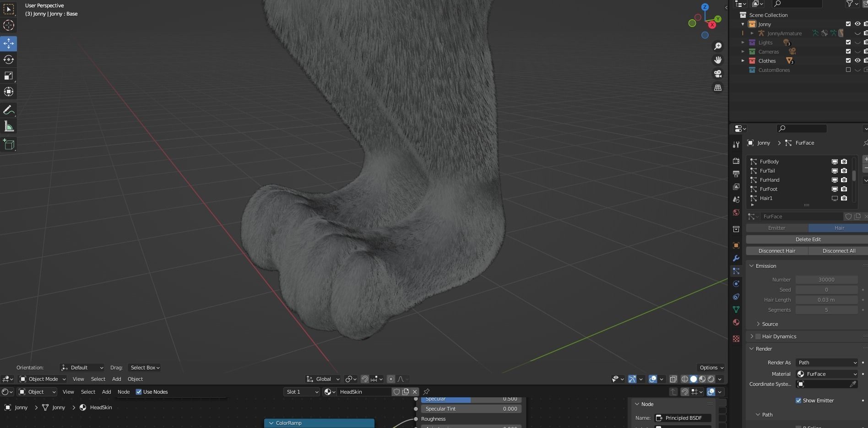Open the Object Constraints tab
The image size is (868, 428).
pyautogui.click(x=736, y=297)
